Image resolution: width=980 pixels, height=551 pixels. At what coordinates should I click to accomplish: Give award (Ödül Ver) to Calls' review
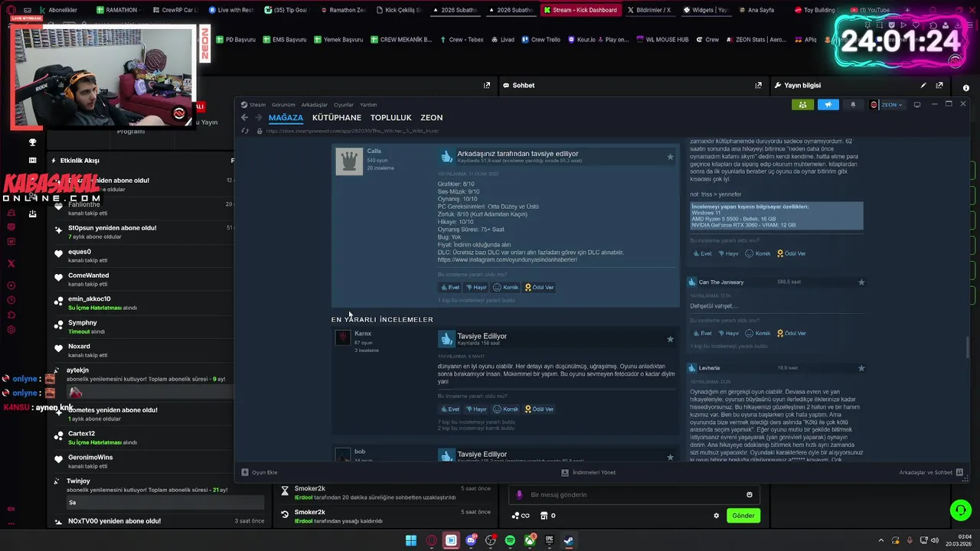pos(539,288)
